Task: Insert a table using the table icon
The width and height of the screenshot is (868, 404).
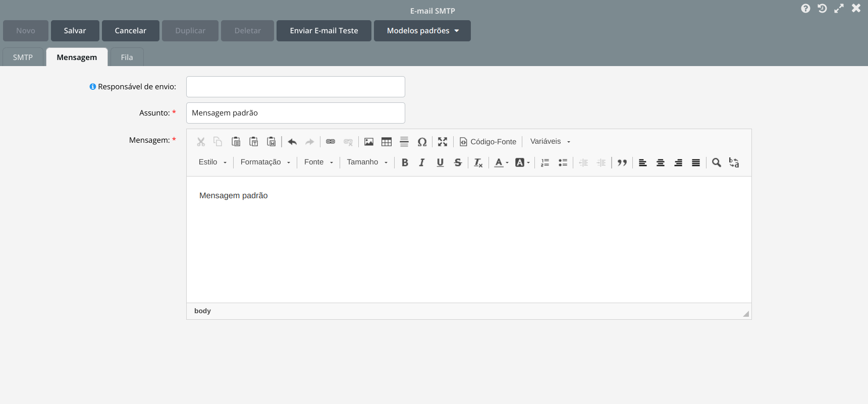Action: 387,142
